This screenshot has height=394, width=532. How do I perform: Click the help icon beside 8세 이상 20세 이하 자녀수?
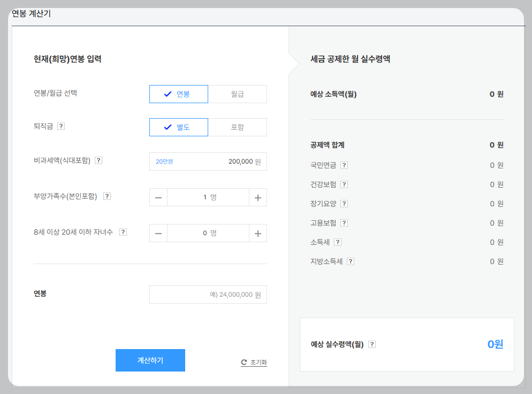coord(123,231)
